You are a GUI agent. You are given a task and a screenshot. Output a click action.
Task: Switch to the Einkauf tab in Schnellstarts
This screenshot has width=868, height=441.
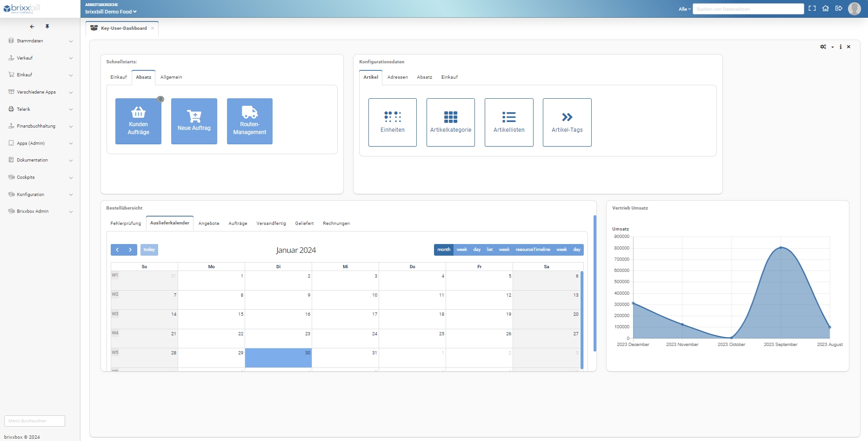tap(119, 77)
